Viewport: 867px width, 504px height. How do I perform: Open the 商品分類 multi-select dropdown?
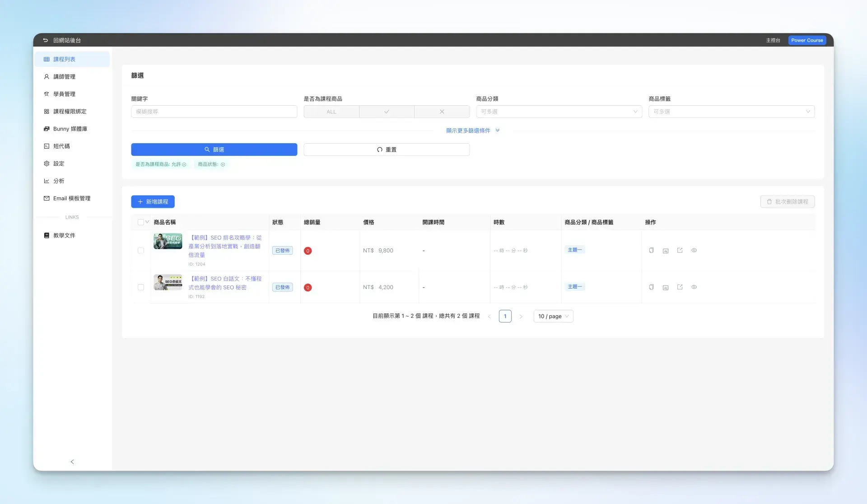point(559,112)
